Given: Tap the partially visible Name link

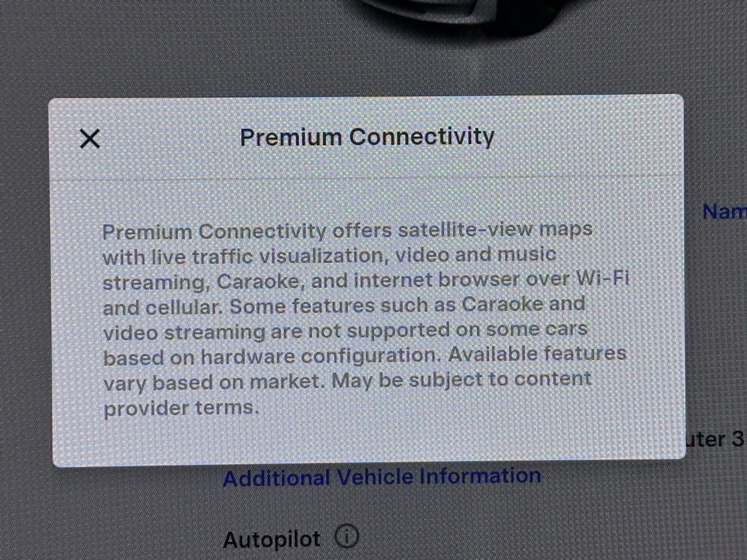Looking at the screenshot, I should click(x=725, y=212).
